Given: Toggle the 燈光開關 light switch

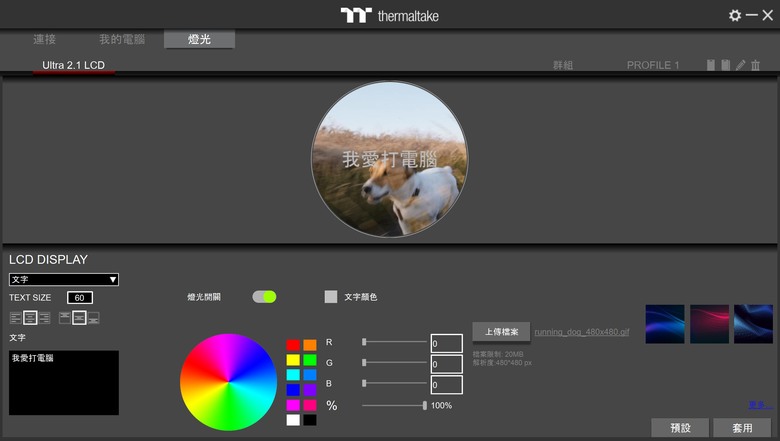Looking at the screenshot, I should click(x=264, y=297).
